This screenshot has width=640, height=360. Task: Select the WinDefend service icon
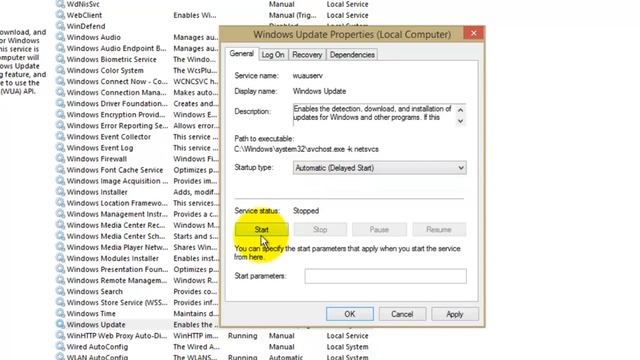pyautogui.click(x=60, y=26)
